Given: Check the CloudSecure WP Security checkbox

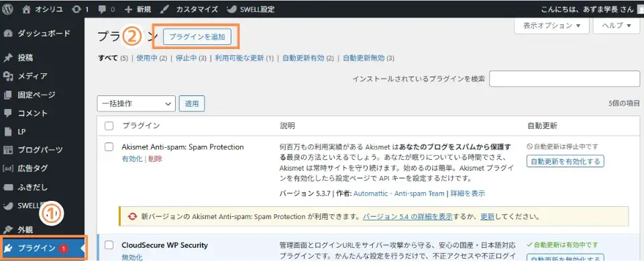Looking at the screenshot, I should coord(109,245).
